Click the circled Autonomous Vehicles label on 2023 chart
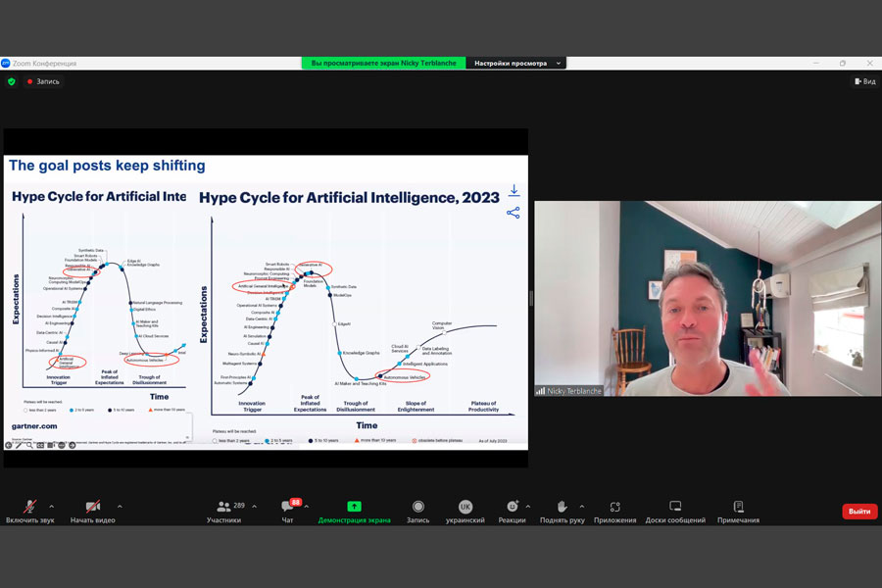This screenshot has height=588, width=882. pos(405,377)
